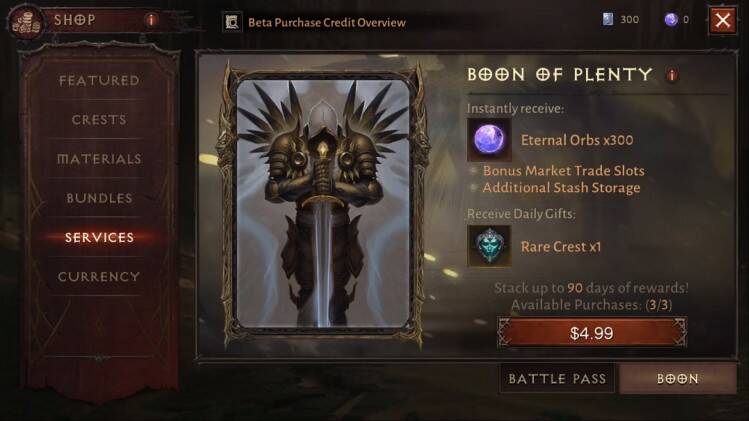
Task: Buy Boon of Plenty for $4.99
Action: (x=592, y=333)
